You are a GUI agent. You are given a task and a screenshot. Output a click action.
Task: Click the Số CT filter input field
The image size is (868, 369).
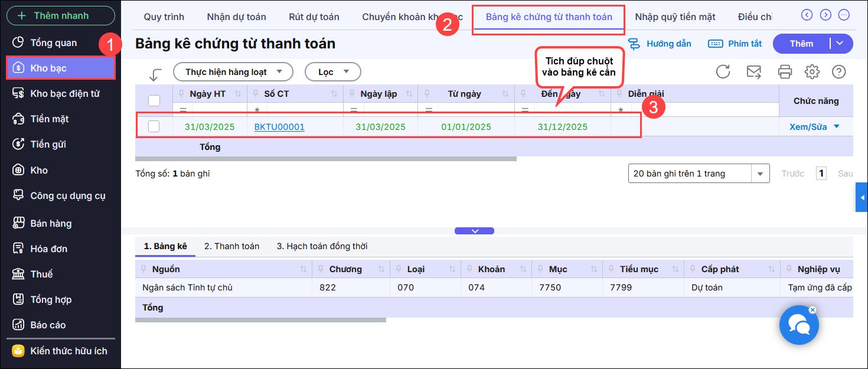coord(305,110)
